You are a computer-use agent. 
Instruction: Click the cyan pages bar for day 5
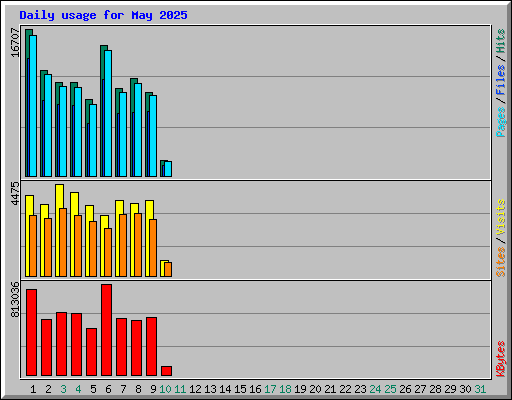pyautogui.click(x=93, y=140)
